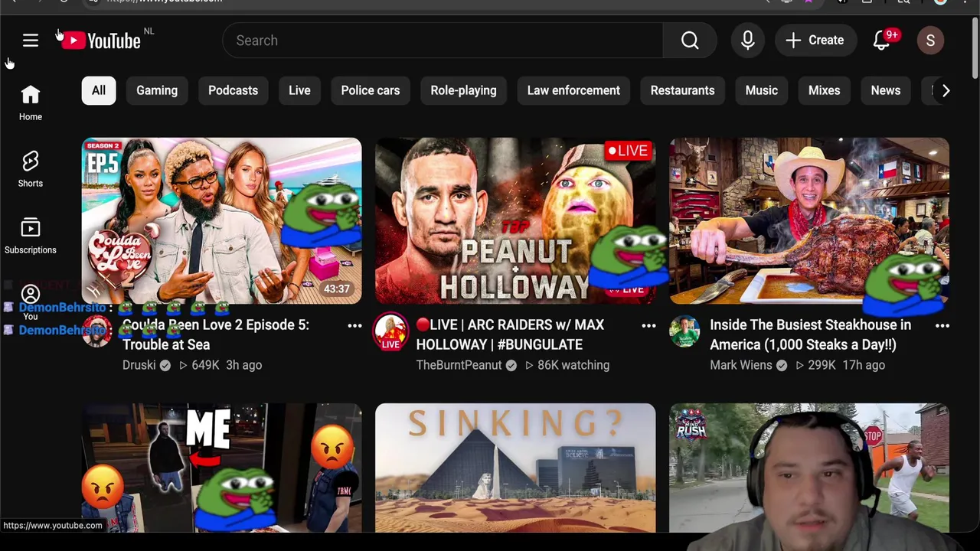Viewport: 980px width, 551px height.
Task: Go to Home in sidebar
Action: coord(31,103)
